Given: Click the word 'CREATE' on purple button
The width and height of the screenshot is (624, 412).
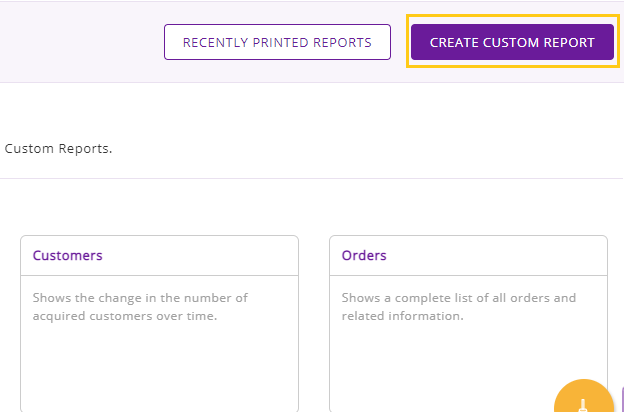Looking at the screenshot, I should click(x=454, y=43).
